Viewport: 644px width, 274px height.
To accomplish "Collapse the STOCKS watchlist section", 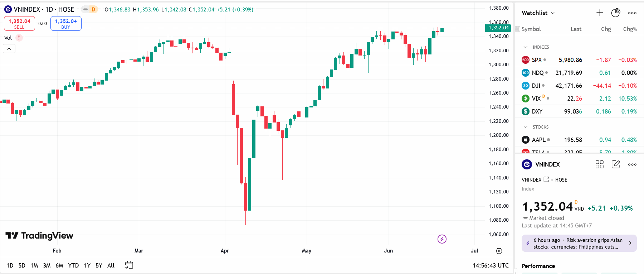I will click(526, 127).
